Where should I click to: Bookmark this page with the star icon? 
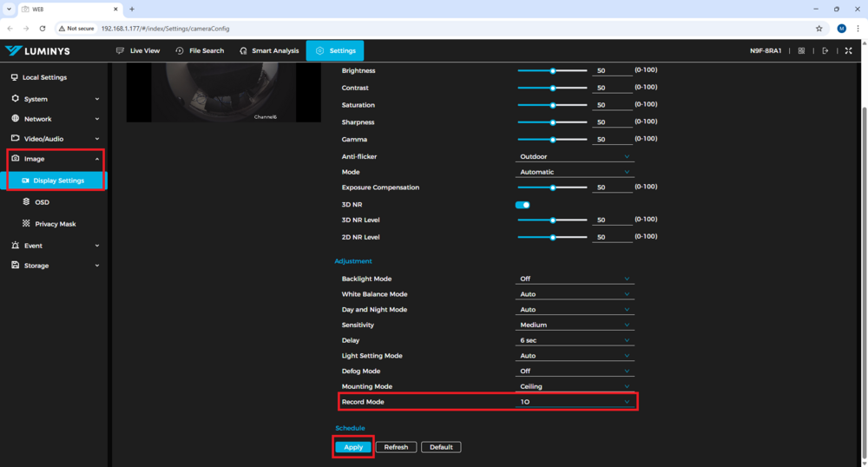(x=819, y=29)
